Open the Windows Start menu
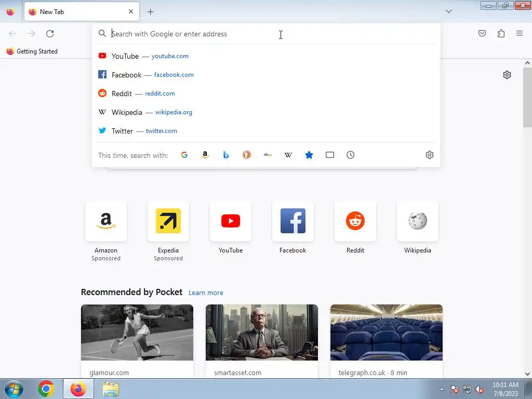 tap(14, 389)
